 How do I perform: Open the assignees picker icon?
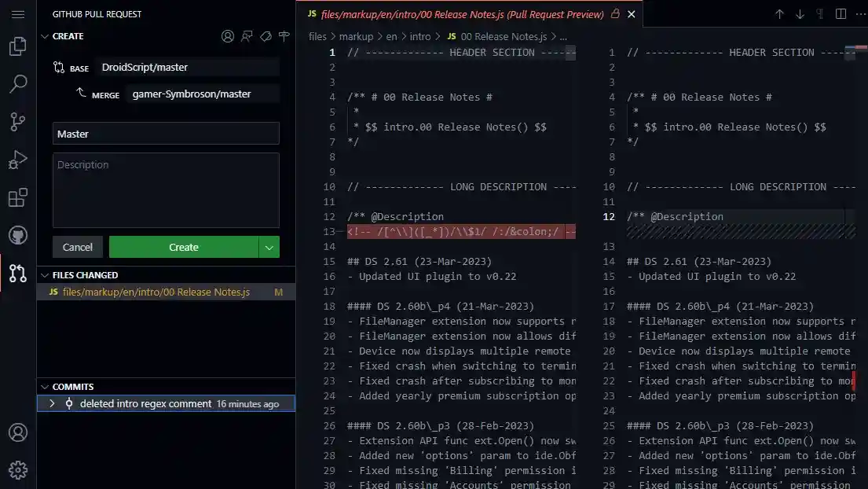[227, 36]
